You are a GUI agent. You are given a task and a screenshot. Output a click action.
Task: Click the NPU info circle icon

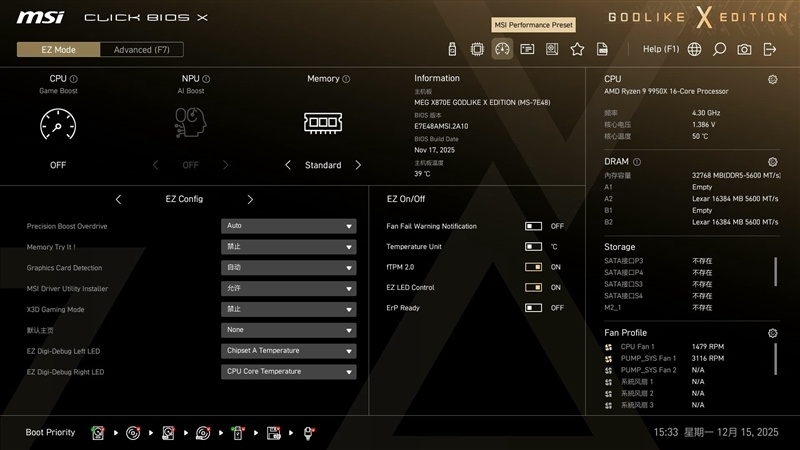pos(206,79)
